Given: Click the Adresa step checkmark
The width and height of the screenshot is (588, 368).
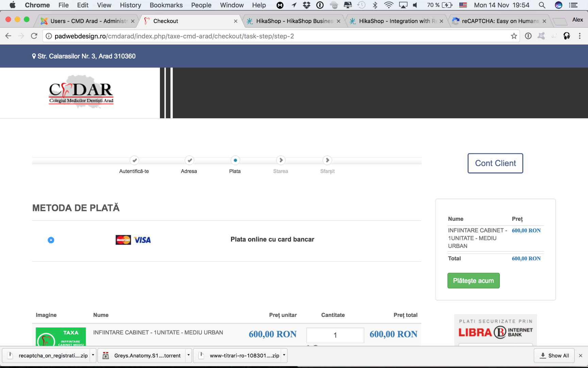Looking at the screenshot, I should click(190, 160).
